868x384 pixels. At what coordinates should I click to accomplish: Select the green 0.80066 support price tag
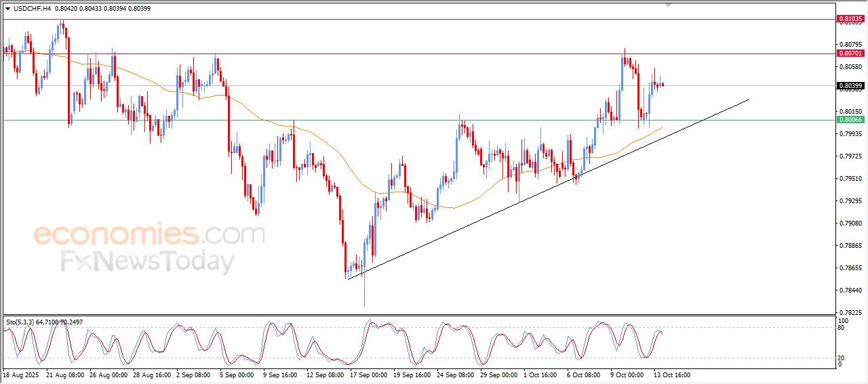point(850,120)
